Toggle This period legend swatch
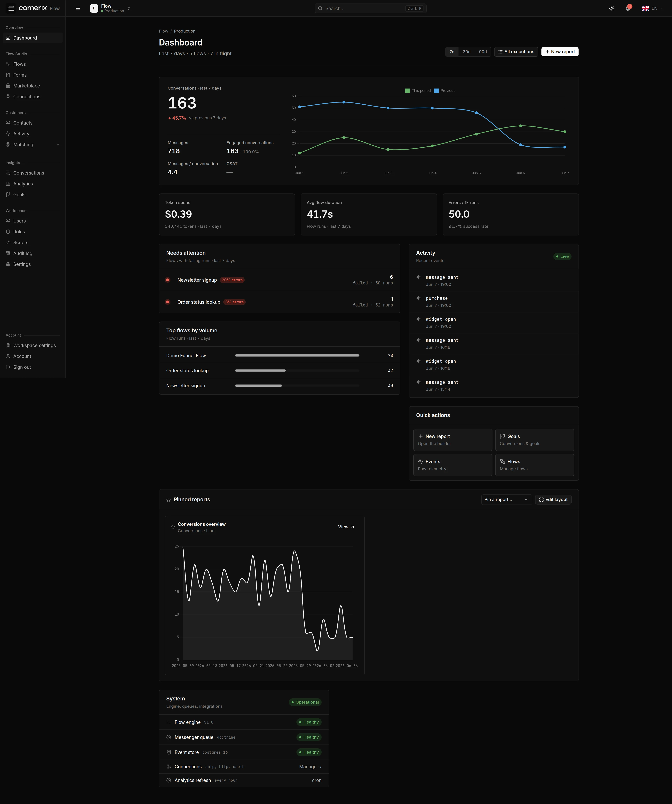This screenshot has width=672, height=804. [x=408, y=91]
